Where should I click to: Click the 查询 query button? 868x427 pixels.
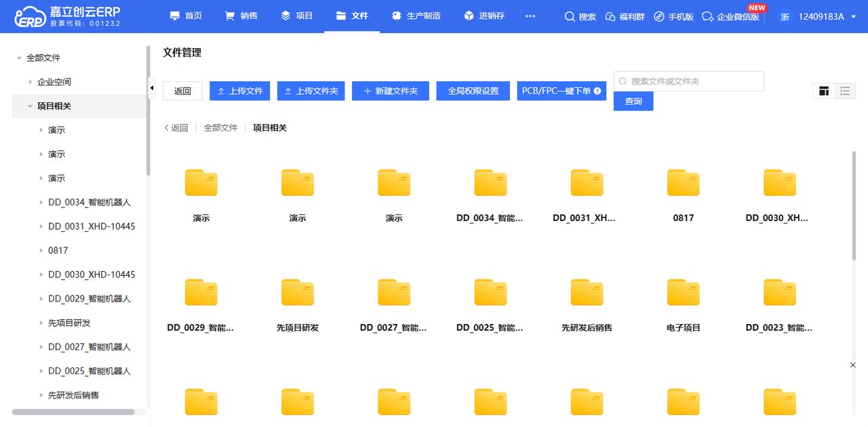coord(633,101)
